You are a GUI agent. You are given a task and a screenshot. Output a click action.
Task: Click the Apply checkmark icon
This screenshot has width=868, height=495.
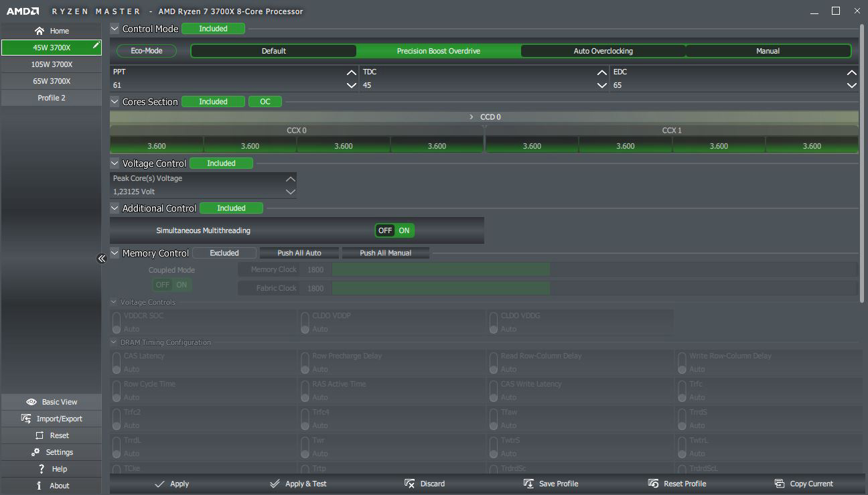pyautogui.click(x=159, y=484)
